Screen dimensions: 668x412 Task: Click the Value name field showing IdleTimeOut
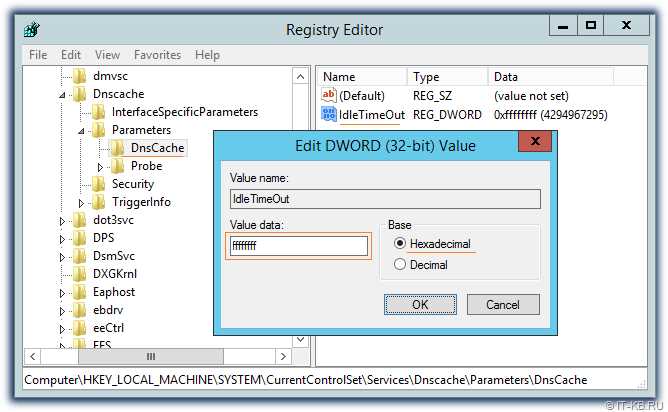coord(385,199)
